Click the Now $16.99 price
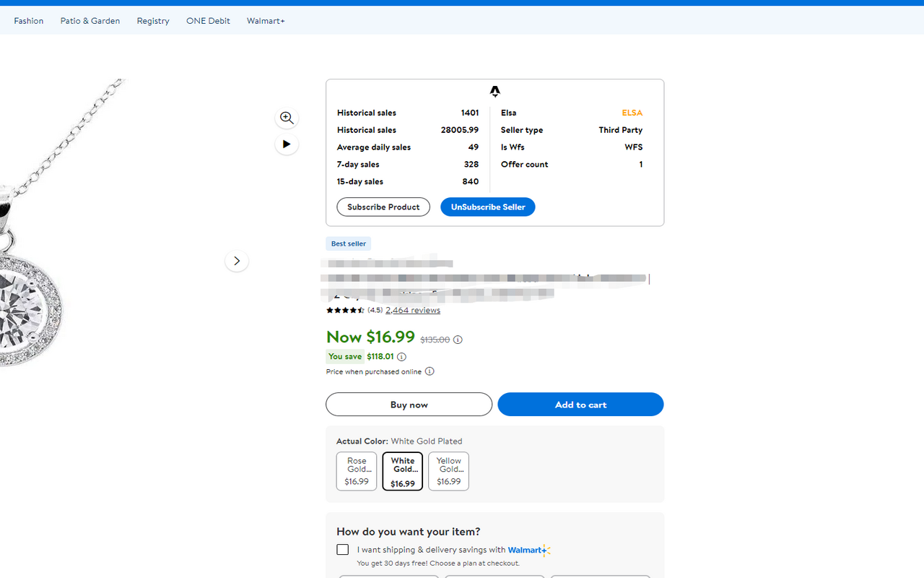 pos(370,337)
